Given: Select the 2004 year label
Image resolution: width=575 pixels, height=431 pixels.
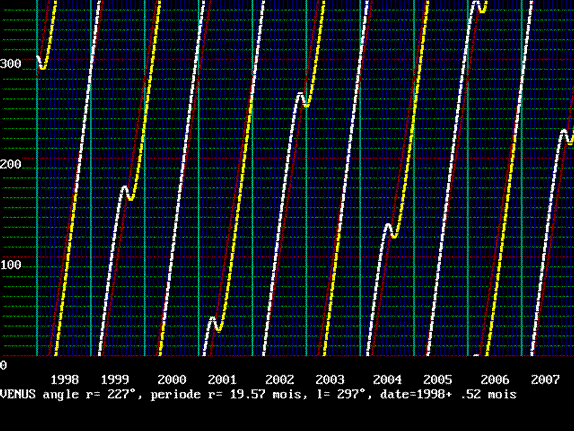Looking at the screenshot, I should (388, 380).
